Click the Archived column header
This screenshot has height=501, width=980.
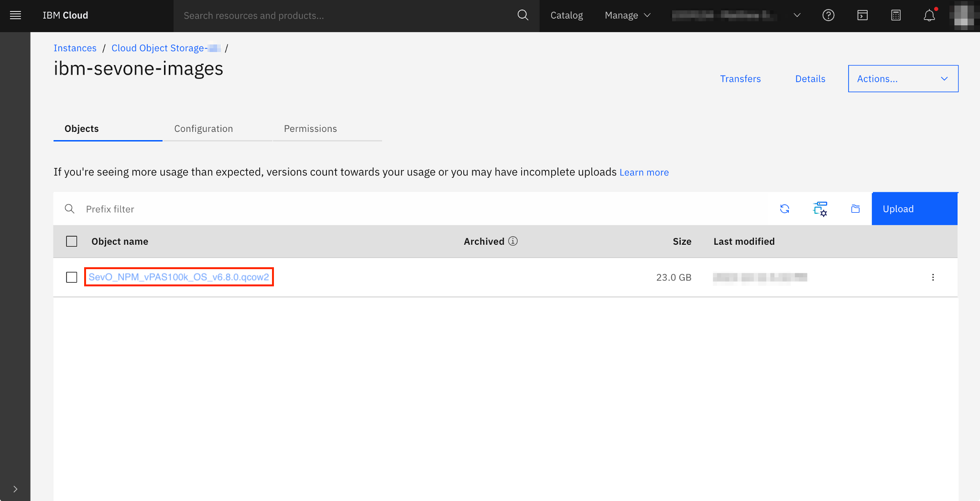tap(484, 241)
